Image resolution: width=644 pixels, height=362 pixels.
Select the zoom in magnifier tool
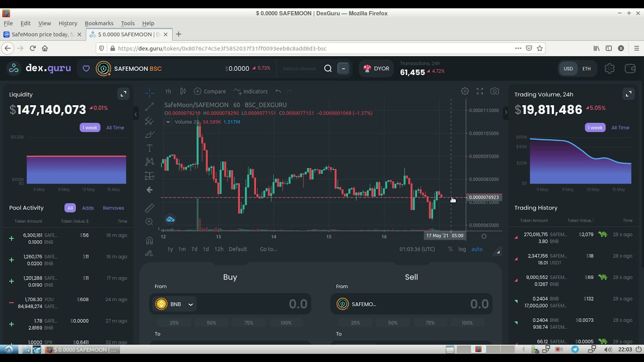click(x=149, y=222)
